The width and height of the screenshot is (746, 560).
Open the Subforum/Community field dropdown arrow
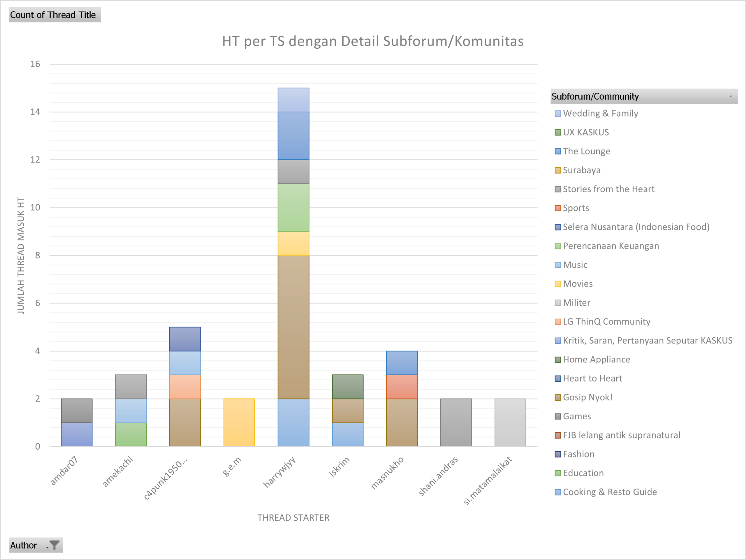[x=731, y=96]
